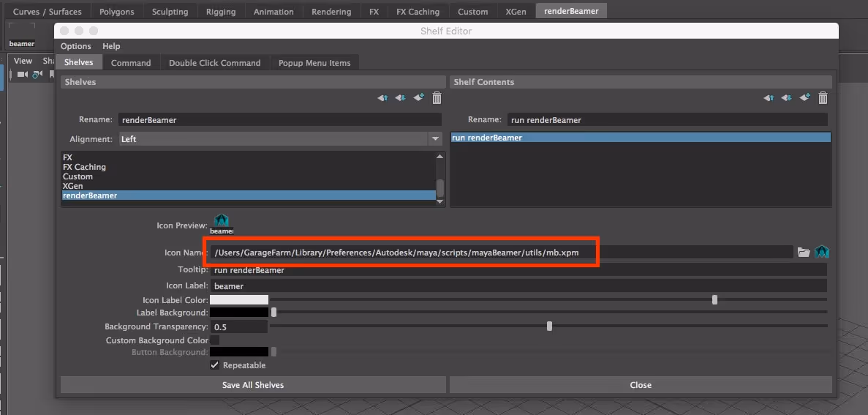
Task: Move the selected shelf down
Action: click(x=400, y=98)
